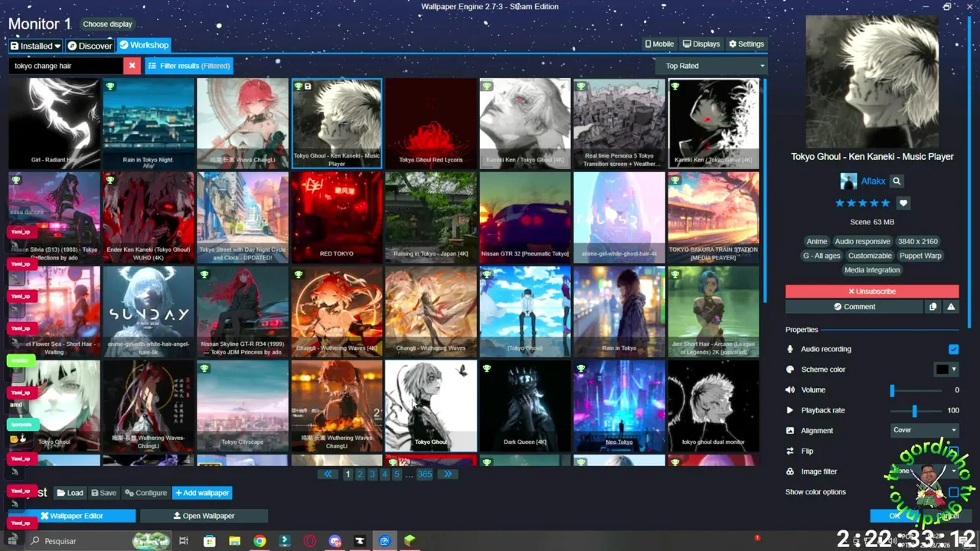Click Open Wallpaper button
980x551 pixels.
(x=204, y=516)
